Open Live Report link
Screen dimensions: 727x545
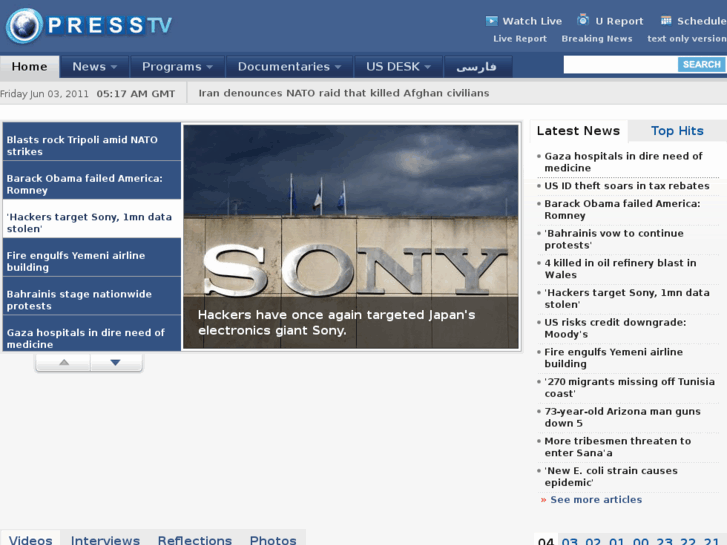click(520, 38)
